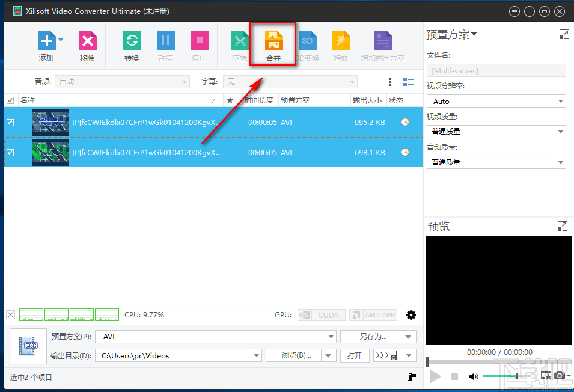
Task: Expand the transfer-to-device dropdown arrow
Action: tap(409, 355)
